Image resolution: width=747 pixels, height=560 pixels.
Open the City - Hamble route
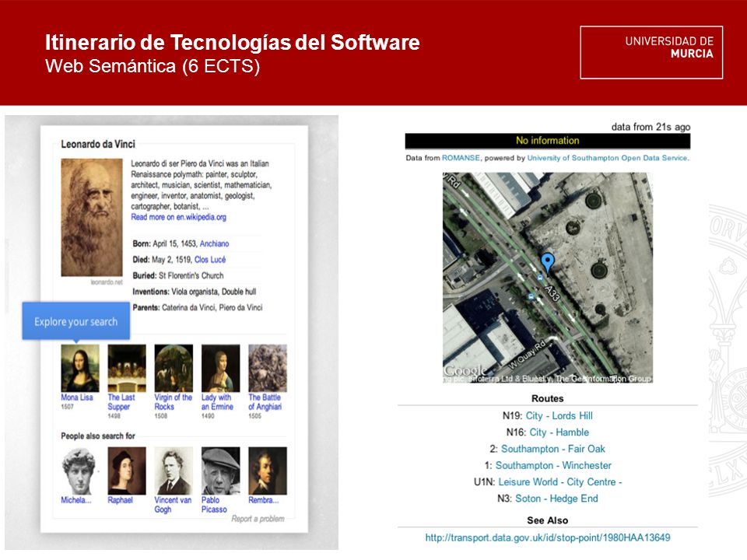click(x=559, y=432)
